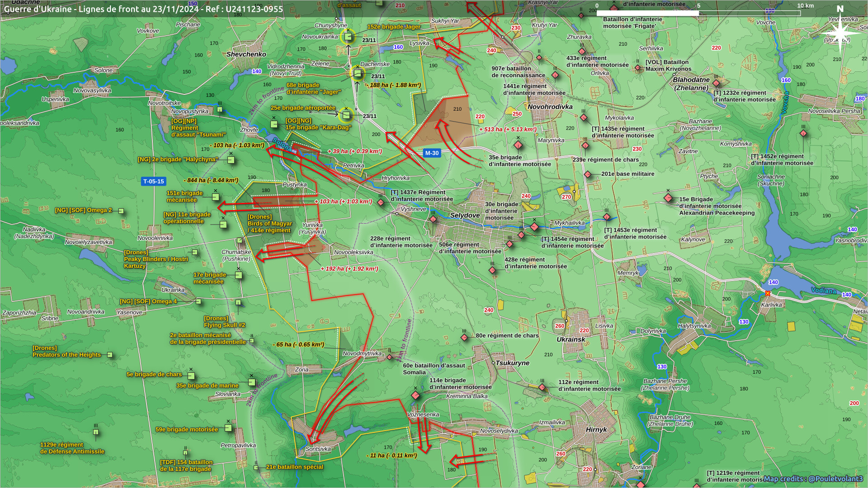Click the 151e brigade mécanisée unit symbol
Image resolution: width=868 pixels, height=488 pixels.
[216, 197]
